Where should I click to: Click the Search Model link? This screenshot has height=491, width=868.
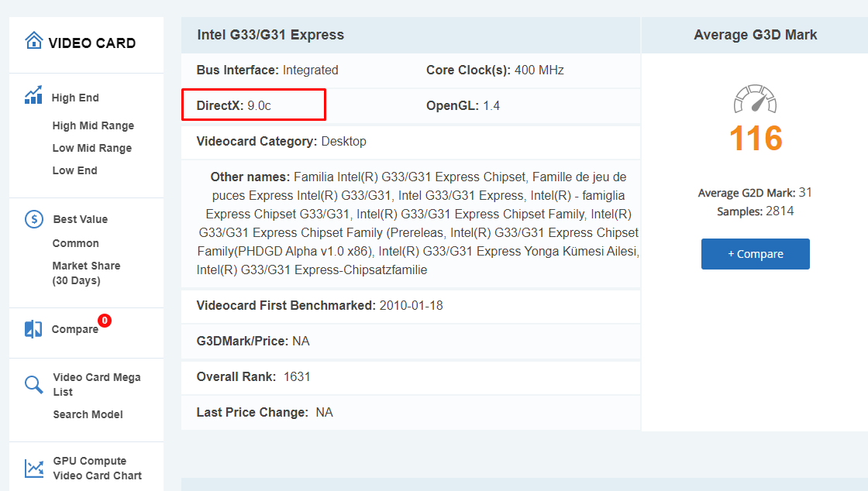pos(88,414)
